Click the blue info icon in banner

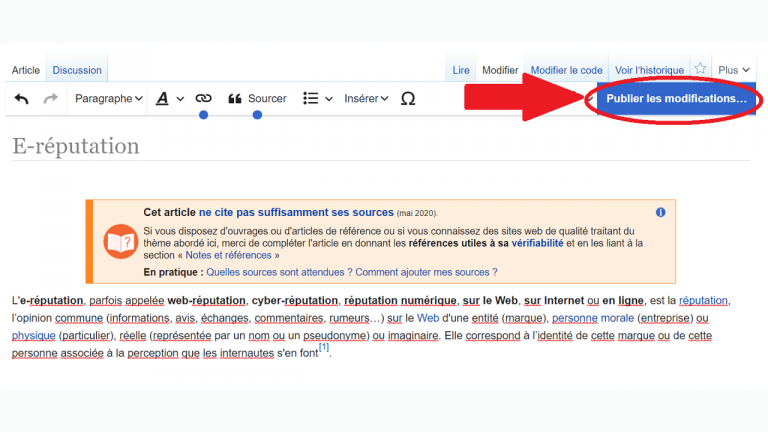point(660,213)
